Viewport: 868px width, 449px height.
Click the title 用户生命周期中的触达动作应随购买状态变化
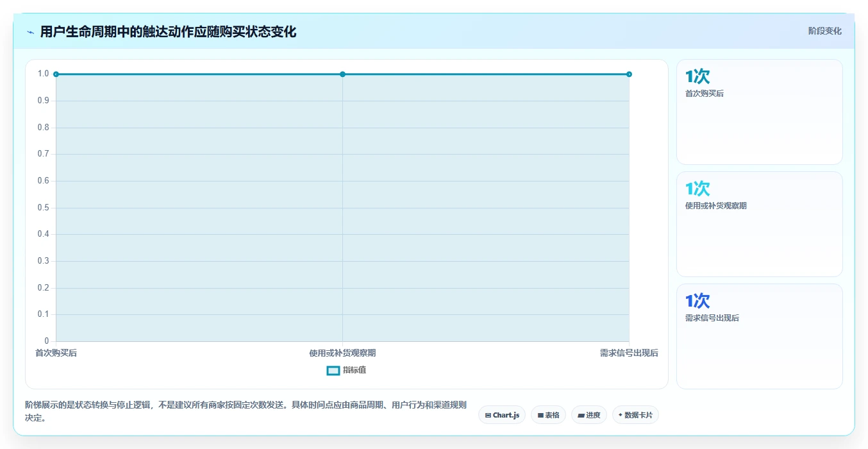click(168, 32)
